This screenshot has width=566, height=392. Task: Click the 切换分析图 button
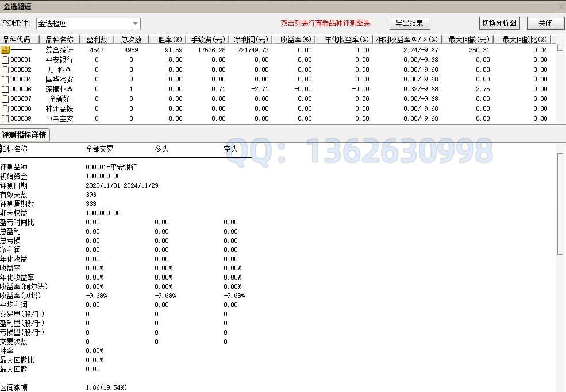(x=499, y=23)
